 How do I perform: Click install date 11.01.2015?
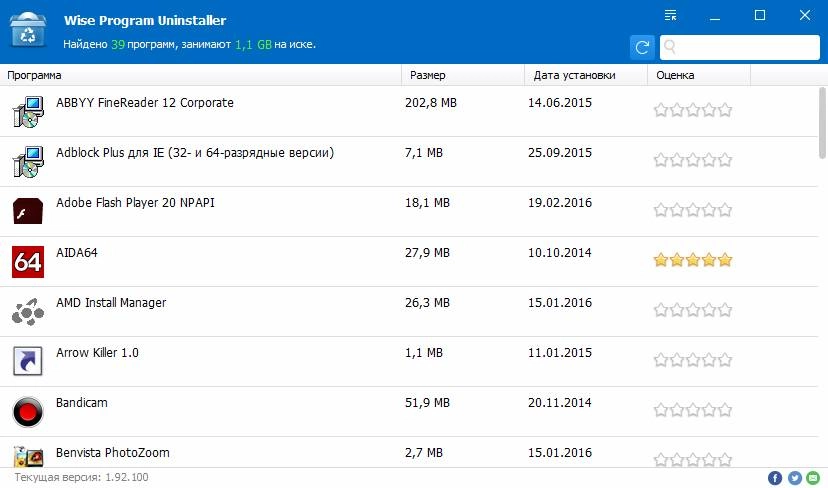click(560, 353)
